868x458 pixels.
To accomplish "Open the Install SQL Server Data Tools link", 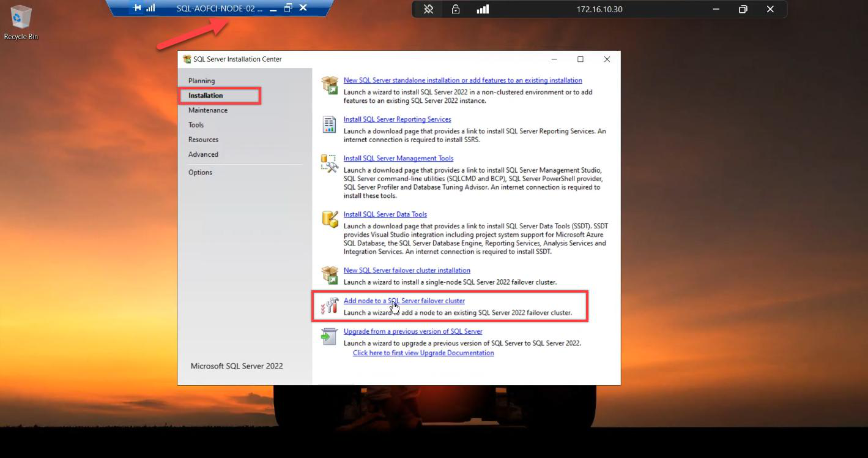I will point(385,214).
